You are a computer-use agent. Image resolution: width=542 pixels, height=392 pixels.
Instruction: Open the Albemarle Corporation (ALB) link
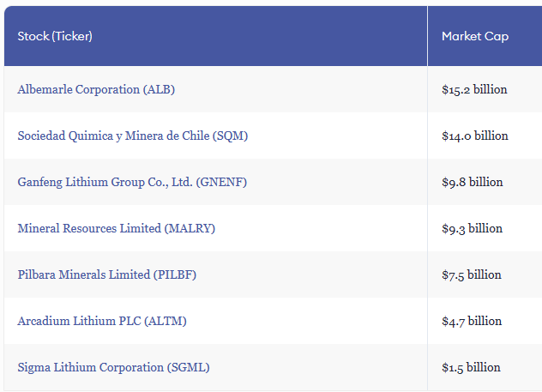tap(96, 89)
